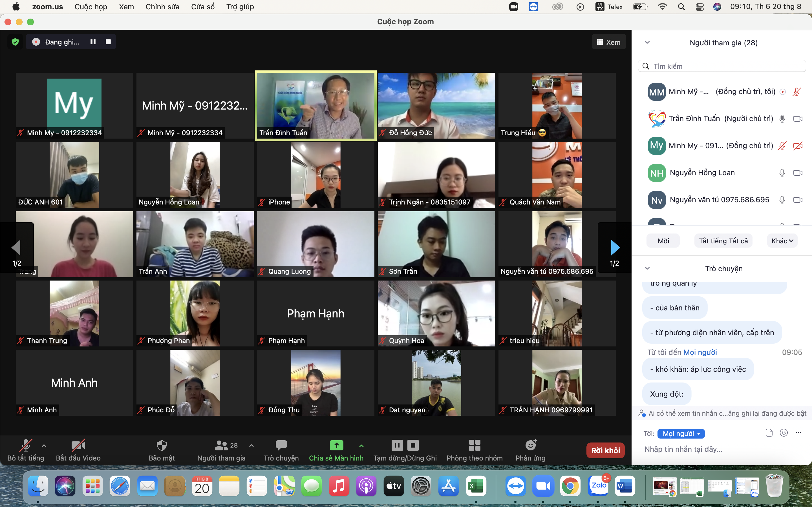812x507 pixels.
Task: Toggle Bắt đầu Video camera on
Action: click(78, 445)
